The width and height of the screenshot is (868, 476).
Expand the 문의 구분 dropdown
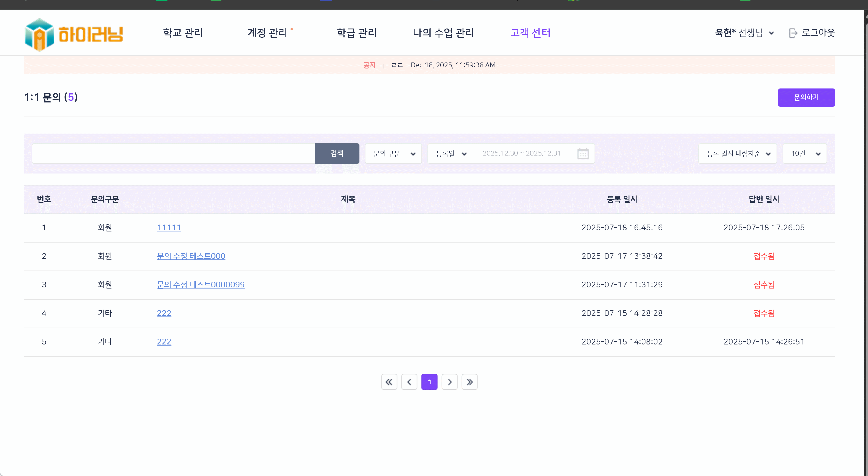coord(393,154)
